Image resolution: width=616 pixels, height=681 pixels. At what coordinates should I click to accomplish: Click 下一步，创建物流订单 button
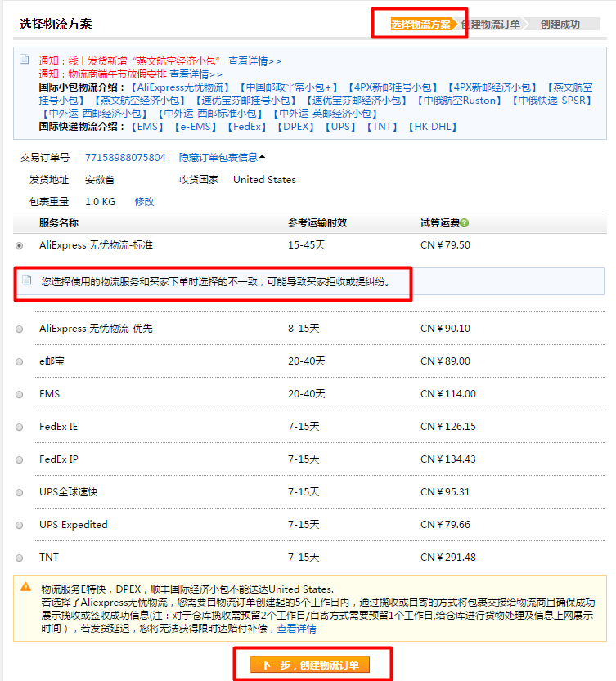(x=310, y=665)
